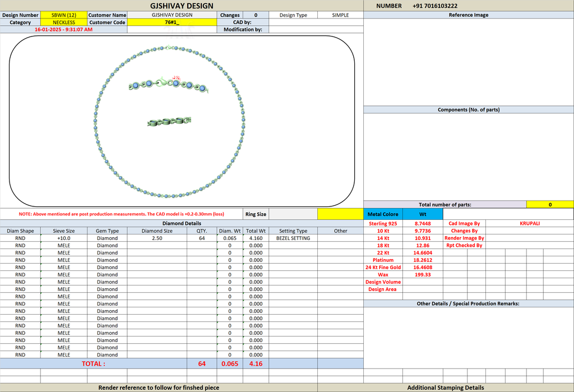Select the date 16-01-2025 - 9:31:07 AM
Image resolution: width=574 pixels, height=392 pixels.
pyautogui.click(x=64, y=30)
